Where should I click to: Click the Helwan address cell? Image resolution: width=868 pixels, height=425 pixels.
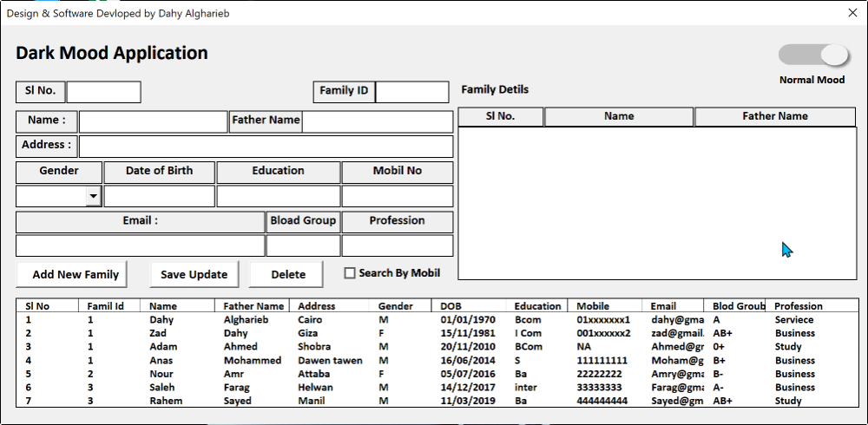tap(314, 388)
